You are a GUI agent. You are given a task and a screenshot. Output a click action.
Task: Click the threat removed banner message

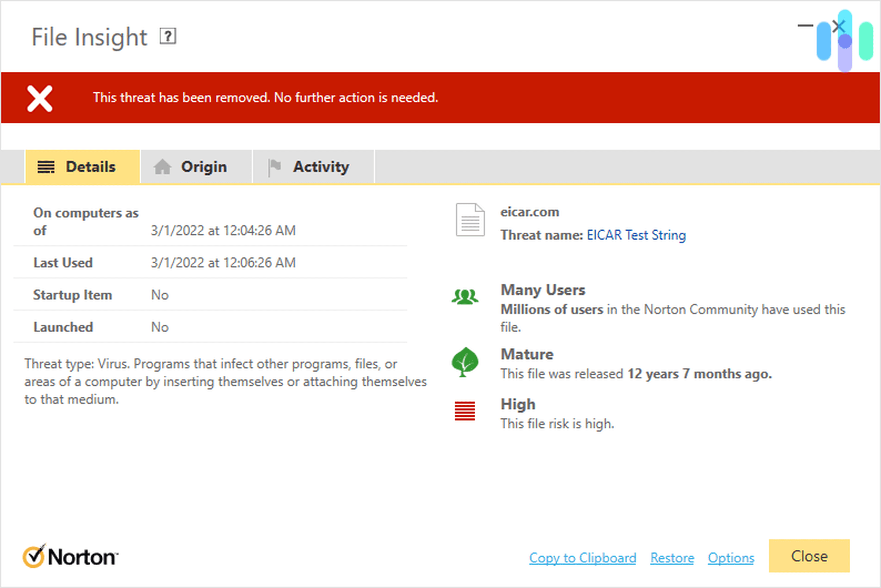[x=266, y=97]
